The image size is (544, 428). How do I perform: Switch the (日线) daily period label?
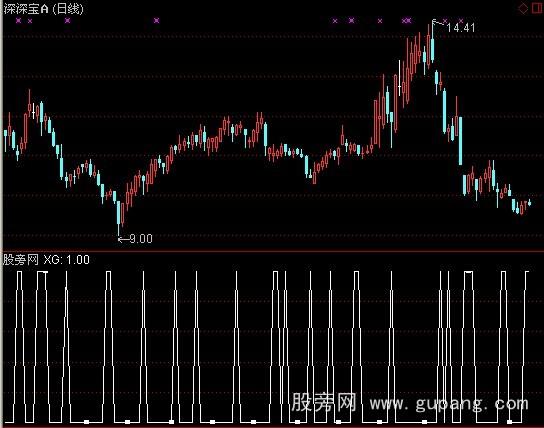coord(68,9)
